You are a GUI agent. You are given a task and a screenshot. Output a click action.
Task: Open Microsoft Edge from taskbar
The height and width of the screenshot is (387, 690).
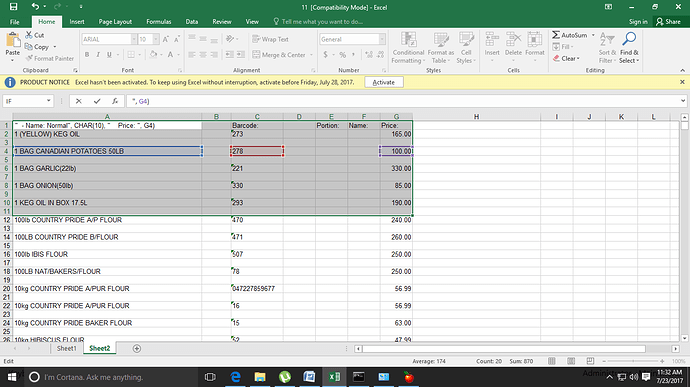[x=235, y=377]
